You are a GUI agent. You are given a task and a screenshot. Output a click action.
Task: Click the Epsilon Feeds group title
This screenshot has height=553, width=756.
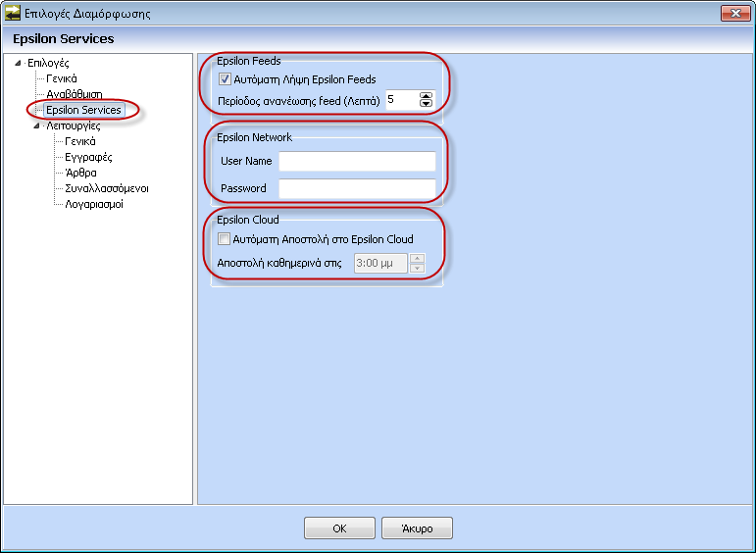coord(249,61)
